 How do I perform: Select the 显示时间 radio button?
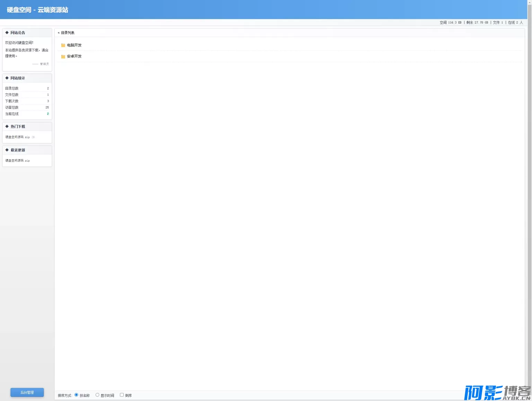pyautogui.click(x=97, y=395)
